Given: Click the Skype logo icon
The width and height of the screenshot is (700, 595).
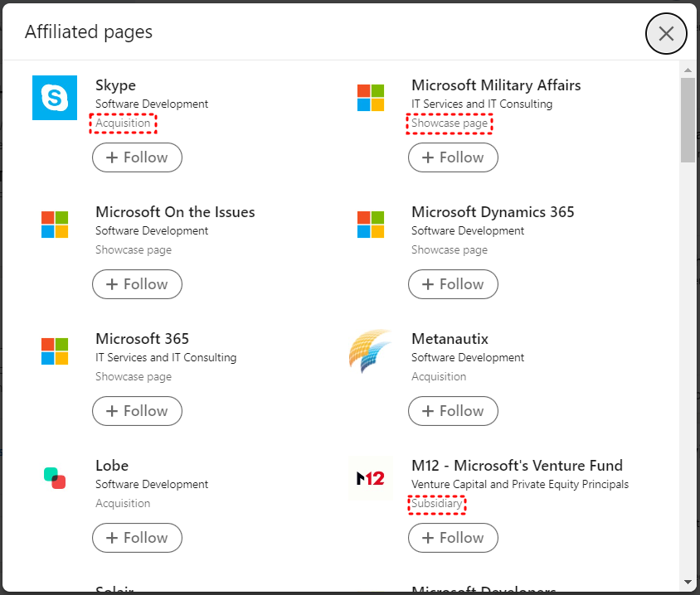Looking at the screenshot, I should (x=55, y=98).
